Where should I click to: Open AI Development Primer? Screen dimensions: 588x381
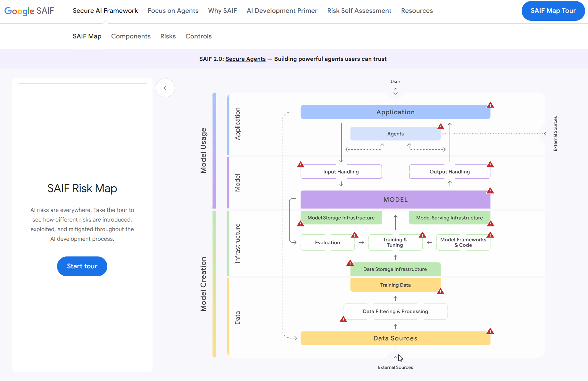click(x=282, y=11)
